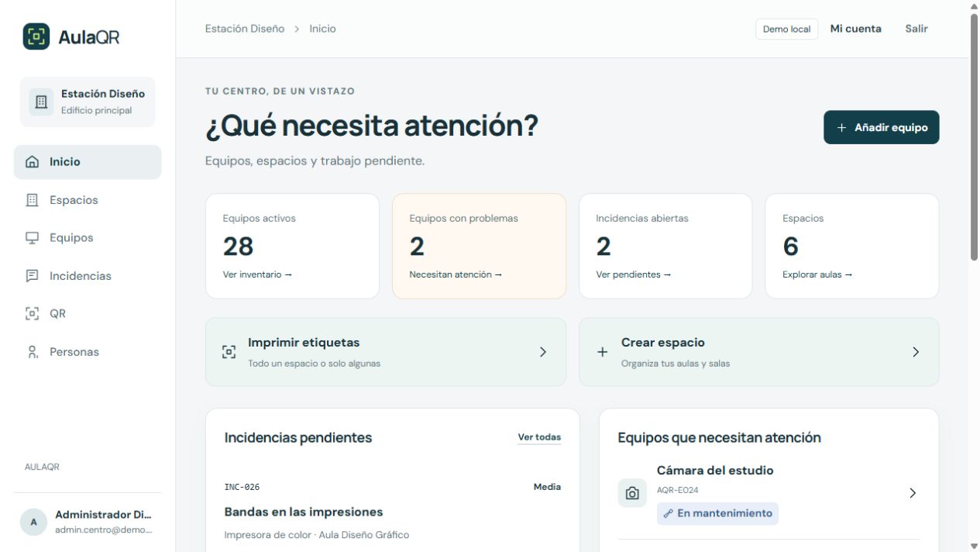
Task: Click Ver inventario link in Equipos activos
Action: 257,274
